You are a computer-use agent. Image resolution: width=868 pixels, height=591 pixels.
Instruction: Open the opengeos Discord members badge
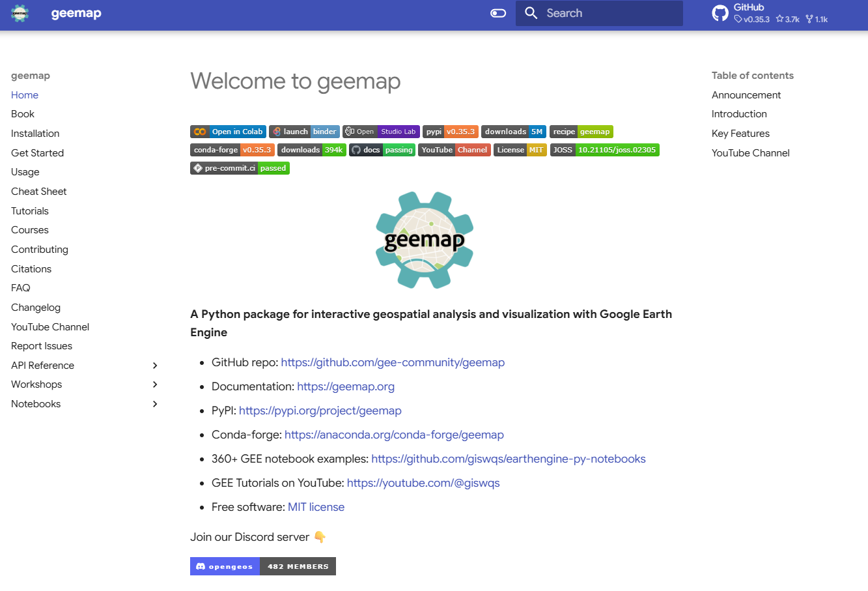pyautogui.click(x=263, y=566)
